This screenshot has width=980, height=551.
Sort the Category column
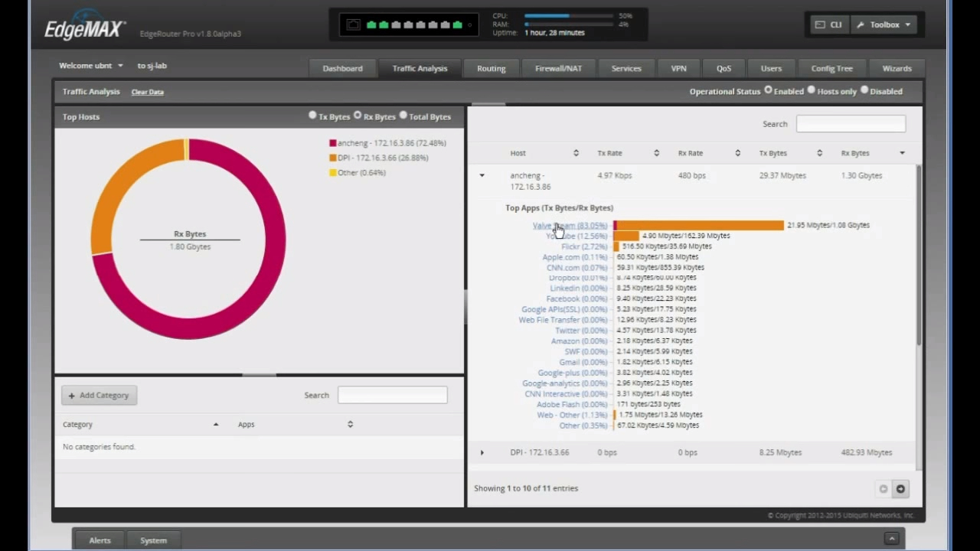[140, 424]
